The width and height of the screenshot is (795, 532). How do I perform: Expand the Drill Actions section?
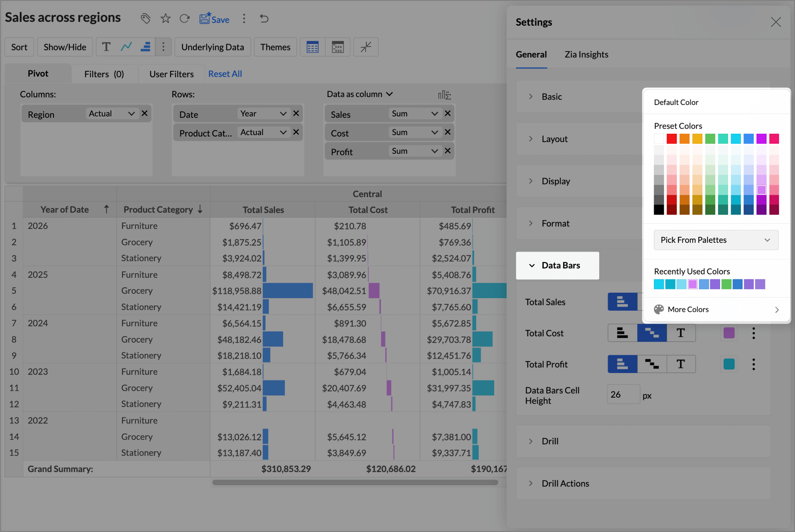pyautogui.click(x=565, y=483)
